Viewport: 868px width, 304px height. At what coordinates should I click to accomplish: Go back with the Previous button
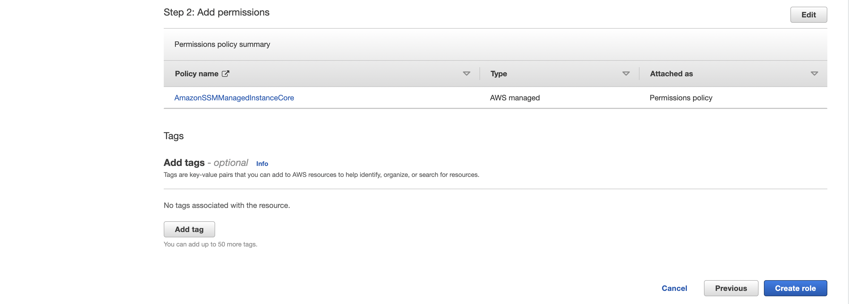coord(730,288)
